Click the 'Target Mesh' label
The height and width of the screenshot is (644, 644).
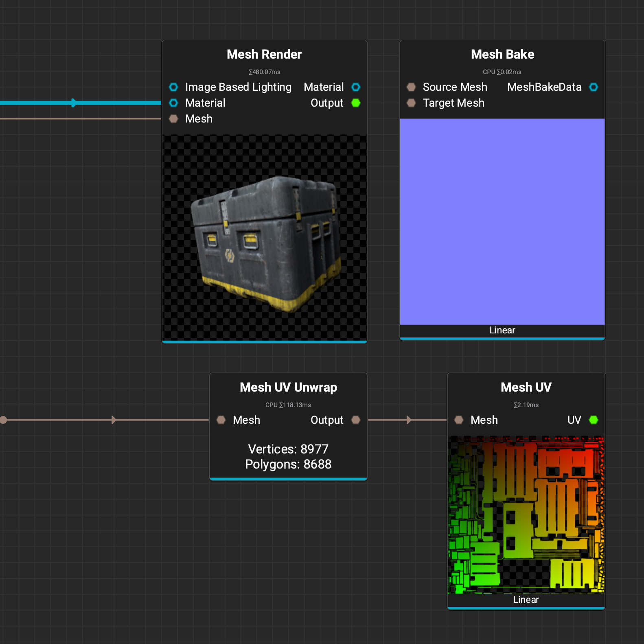tap(453, 103)
